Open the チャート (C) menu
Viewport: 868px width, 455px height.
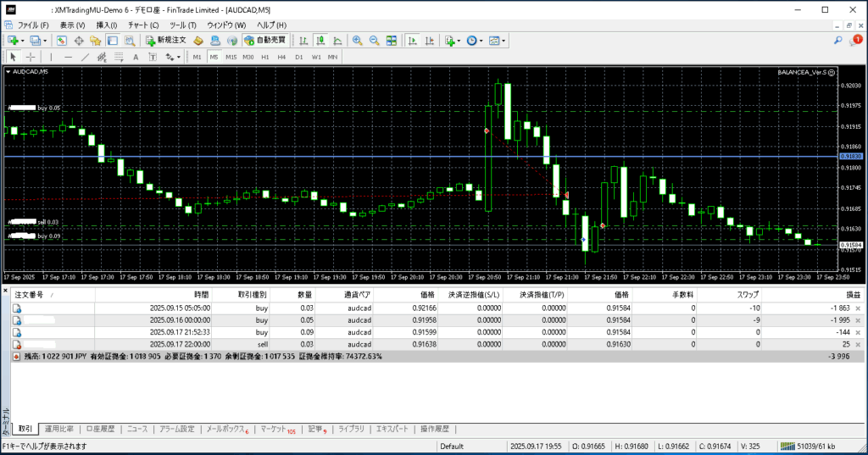point(142,25)
